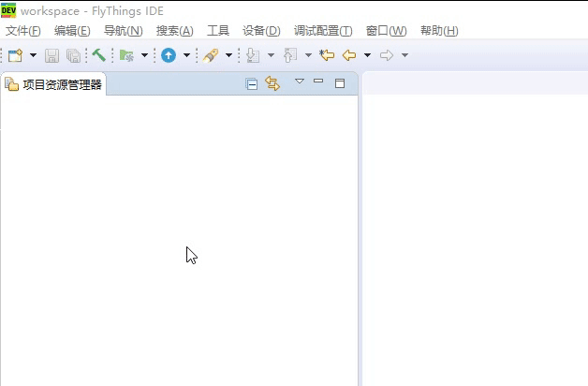Viewport: 588px width, 386px height.
Task: Open the 文件(F) menu
Action: pyautogui.click(x=22, y=31)
